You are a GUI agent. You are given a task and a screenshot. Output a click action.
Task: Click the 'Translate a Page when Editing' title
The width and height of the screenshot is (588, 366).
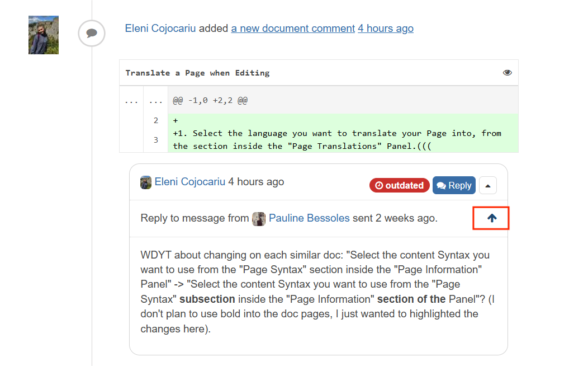click(x=197, y=73)
